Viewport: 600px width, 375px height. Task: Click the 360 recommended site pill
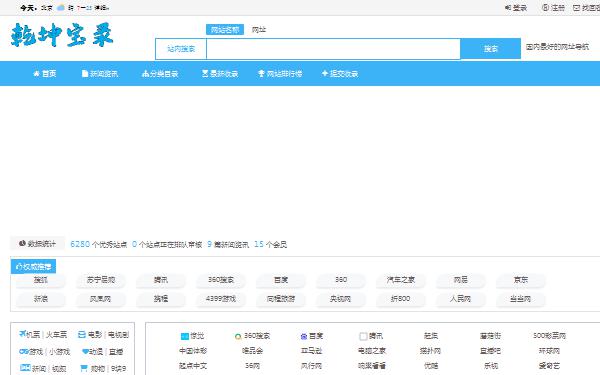341,280
